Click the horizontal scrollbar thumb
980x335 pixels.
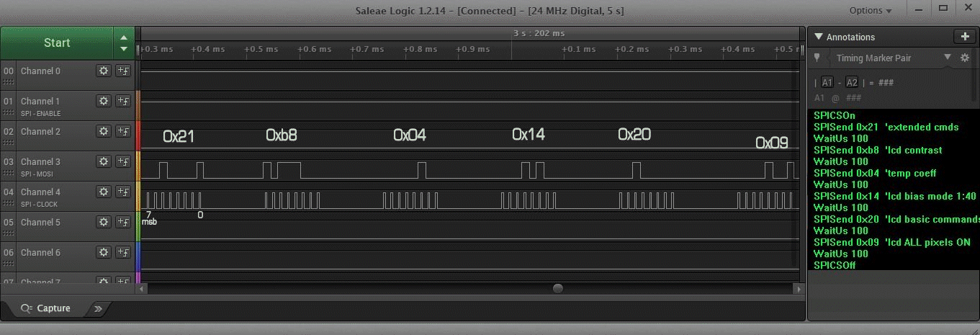coord(558,288)
